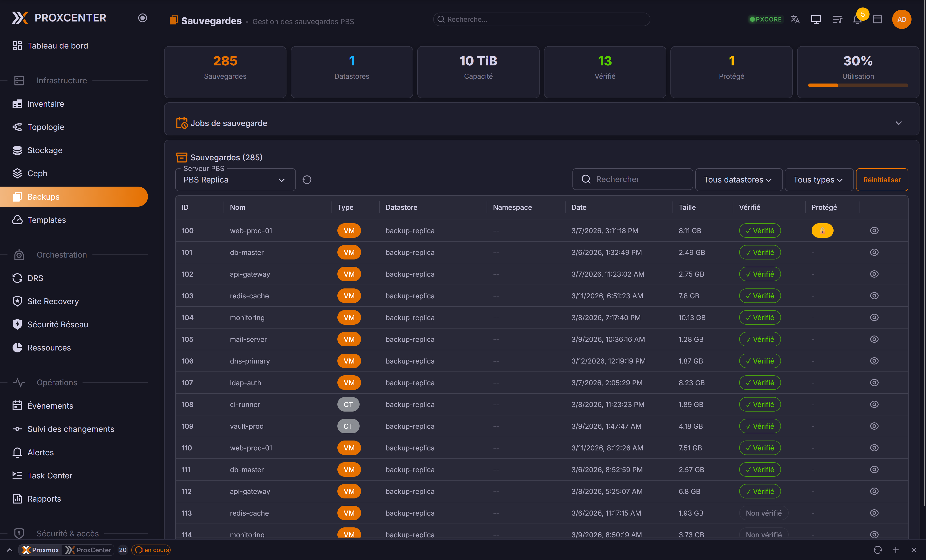926x560 pixels.
Task: Click the monitor display icon in header
Action: point(816,20)
